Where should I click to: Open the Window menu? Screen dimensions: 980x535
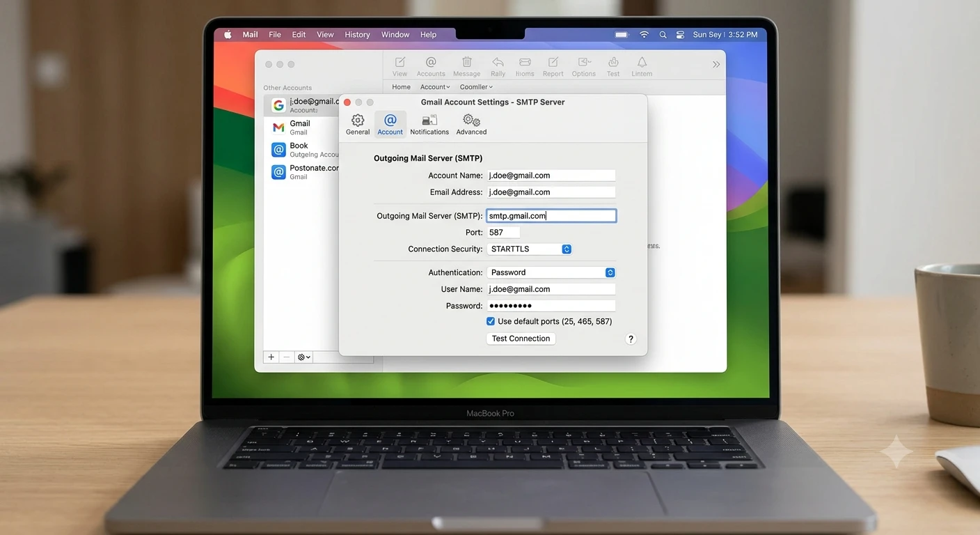click(x=395, y=35)
